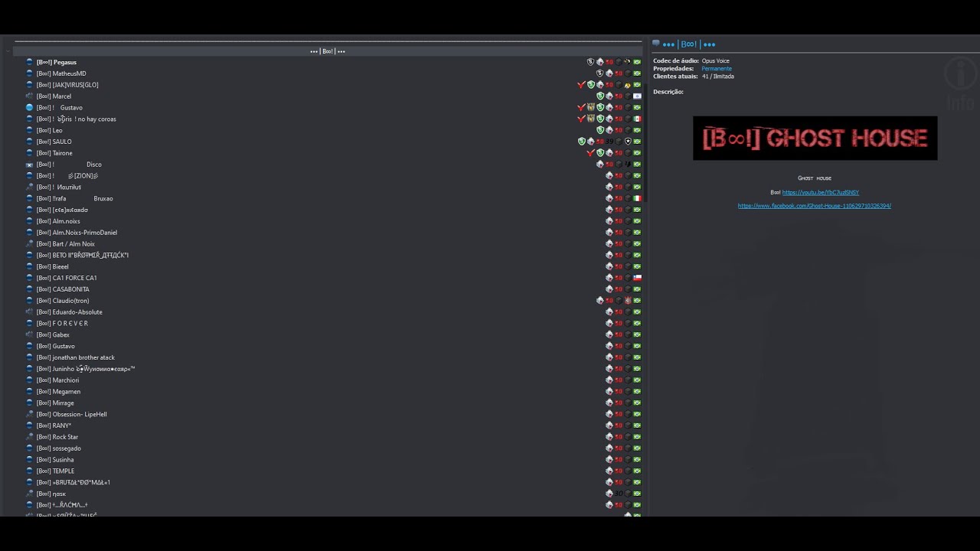980x551 pixels.
Task: Click the red checkmark badge on Tairone row
Action: coord(590,153)
